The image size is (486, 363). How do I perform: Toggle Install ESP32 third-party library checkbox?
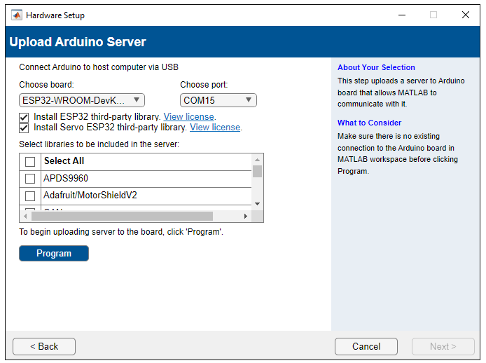click(24, 117)
